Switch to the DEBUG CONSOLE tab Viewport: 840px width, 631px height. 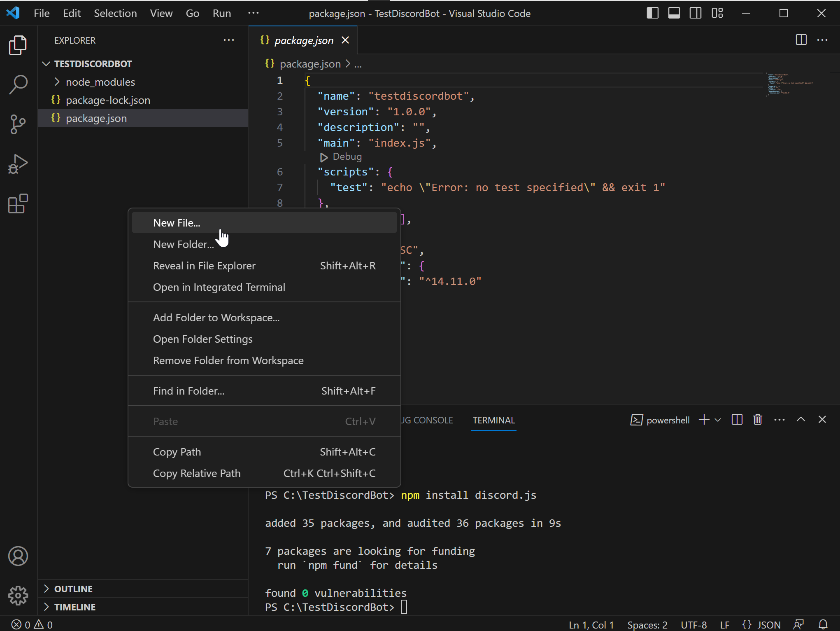coord(427,420)
